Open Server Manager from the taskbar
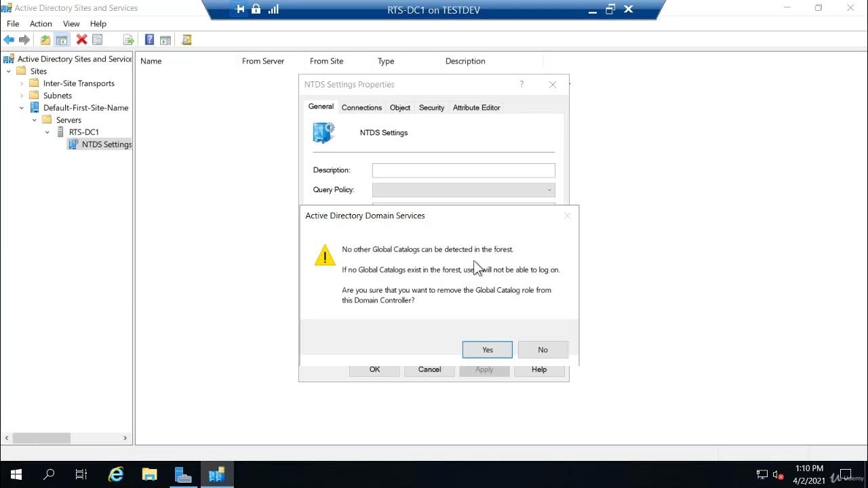The height and width of the screenshot is (488, 868). pyautogui.click(x=183, y=474)
